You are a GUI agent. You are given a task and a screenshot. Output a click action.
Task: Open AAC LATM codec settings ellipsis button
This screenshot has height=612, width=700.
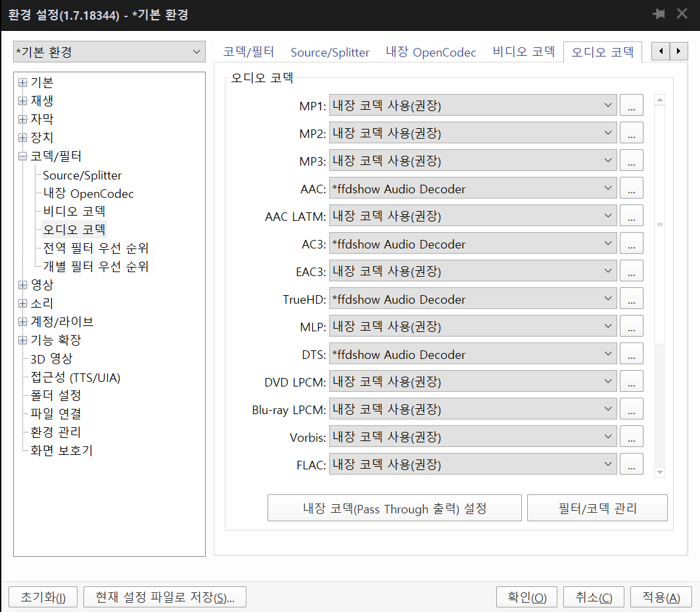(x=632, y=216)
